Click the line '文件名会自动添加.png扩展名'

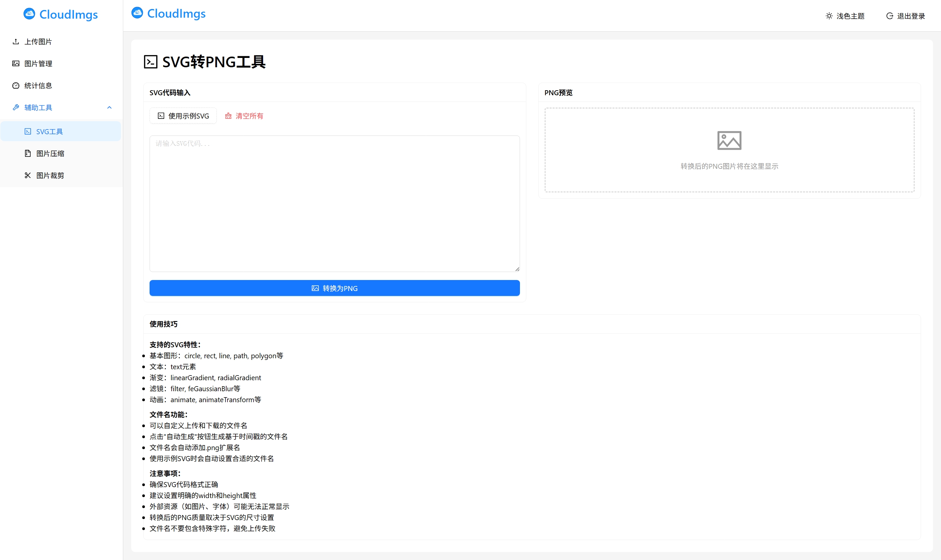point(195,447)
